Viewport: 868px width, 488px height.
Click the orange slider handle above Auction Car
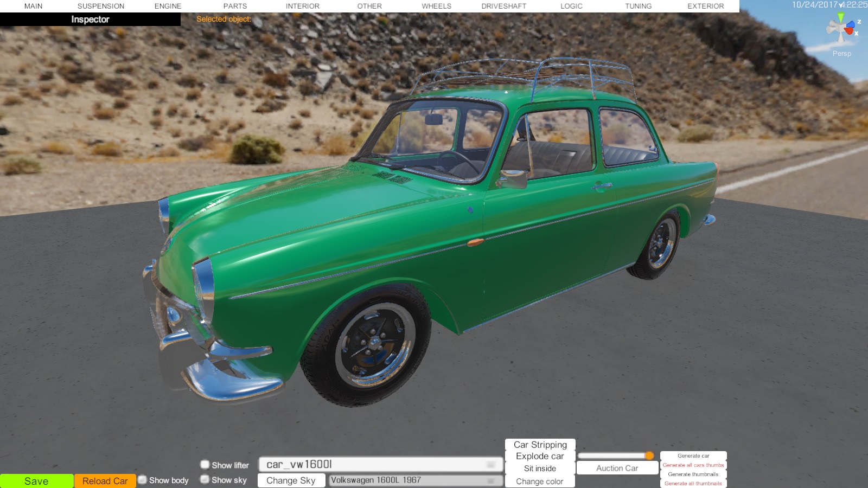[649, 455]
